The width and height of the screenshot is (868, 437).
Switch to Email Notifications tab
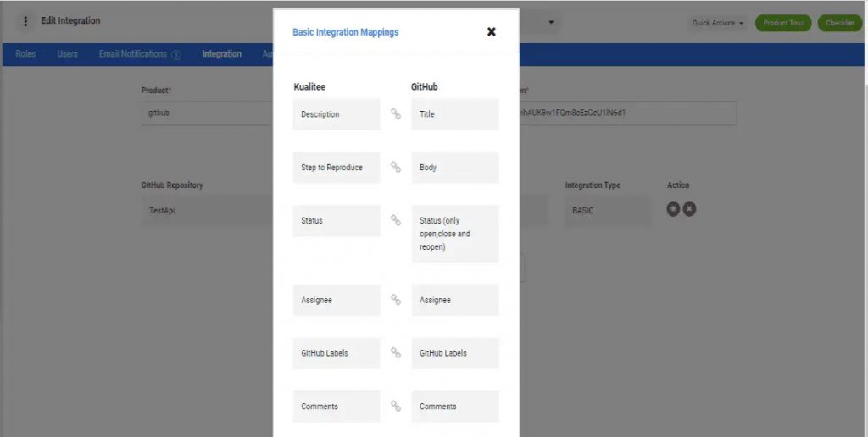(x=133, y=54)
